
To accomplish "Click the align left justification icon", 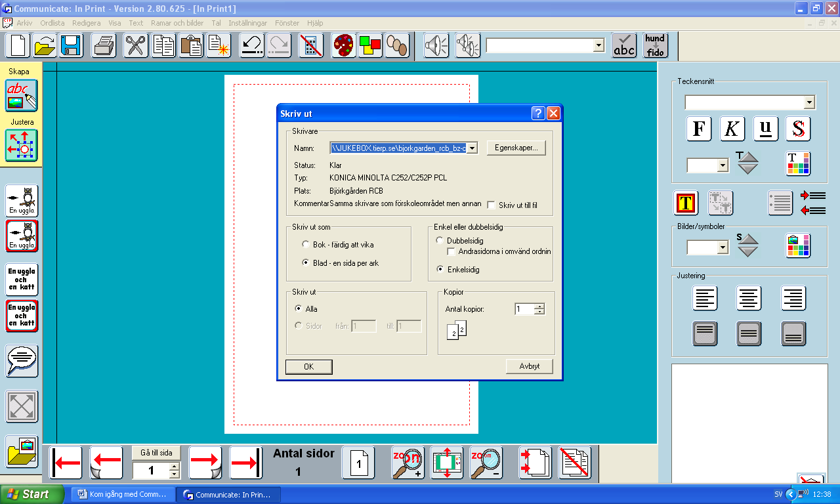I will (705, 299).
